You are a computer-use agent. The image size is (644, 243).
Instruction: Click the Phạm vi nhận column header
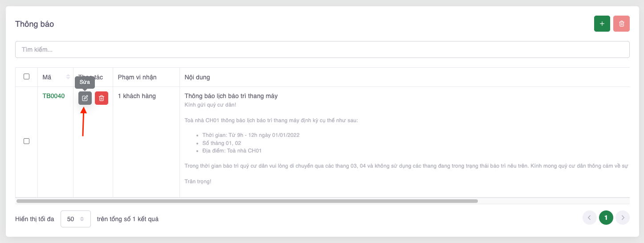click(137, 77)
